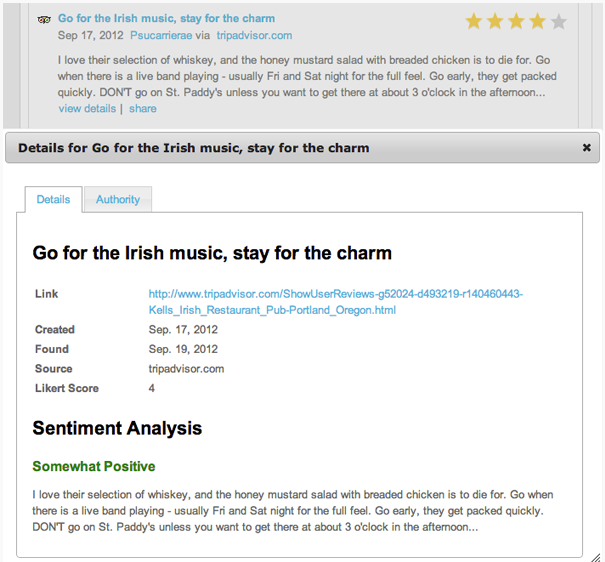Click the first gold rating star
The height and width of the screenshot is (562, 605).
tap(474, 21)
